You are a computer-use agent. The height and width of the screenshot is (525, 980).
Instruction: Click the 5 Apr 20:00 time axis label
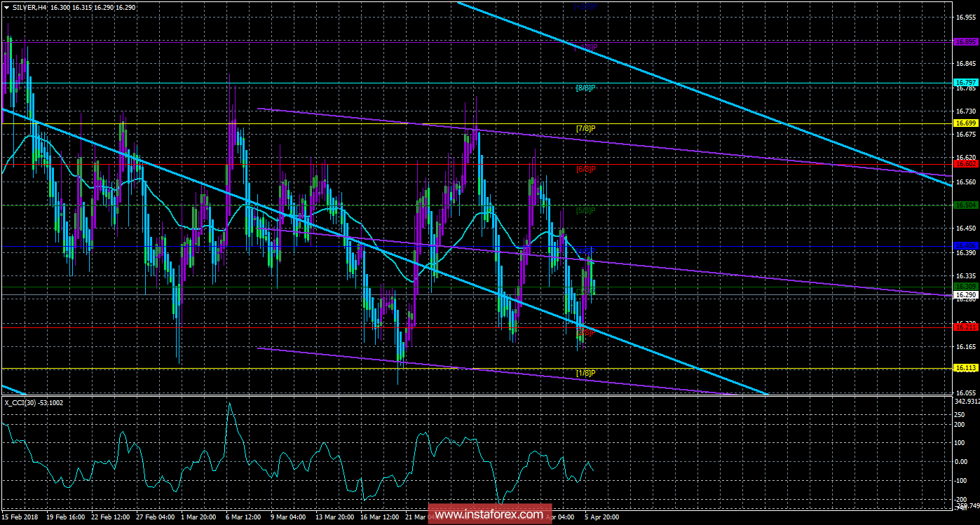[602, 517]
